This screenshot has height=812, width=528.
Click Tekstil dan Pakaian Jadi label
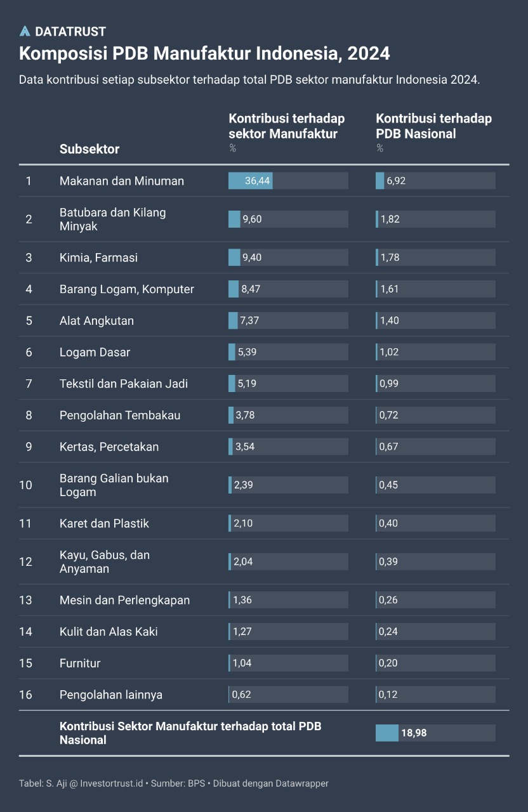coord(123,384)
